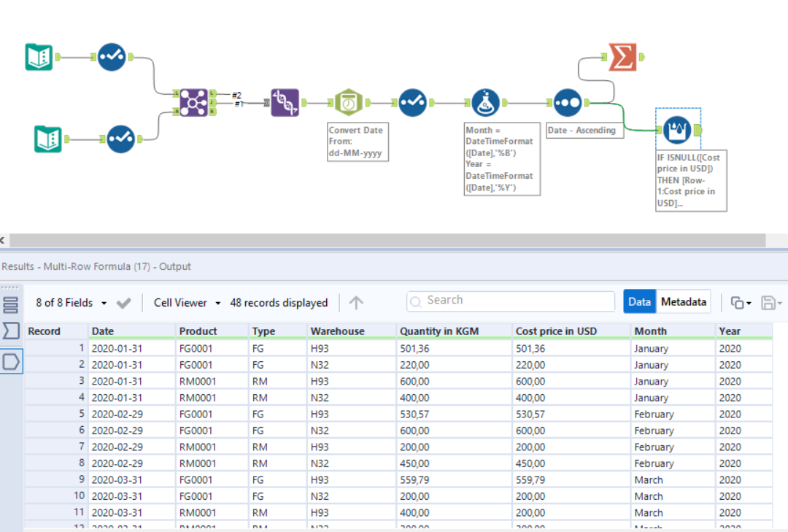The image size is (788, 532).
Task: Click the Quantity in KGM column header
Action: [x=454, y=331]
